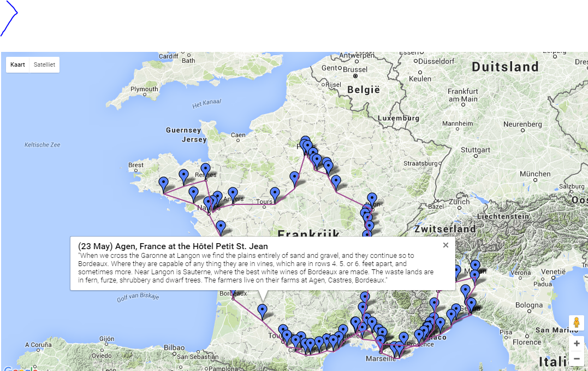Viewport: 588px width, 371px height.
Task: Click the München city label
Action: [x=535, y=174]
